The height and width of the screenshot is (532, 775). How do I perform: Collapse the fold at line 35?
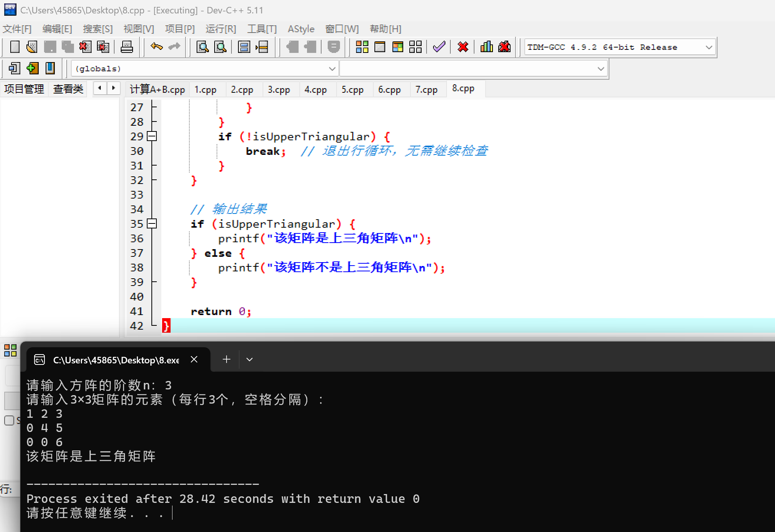click(x=152, y=224)
